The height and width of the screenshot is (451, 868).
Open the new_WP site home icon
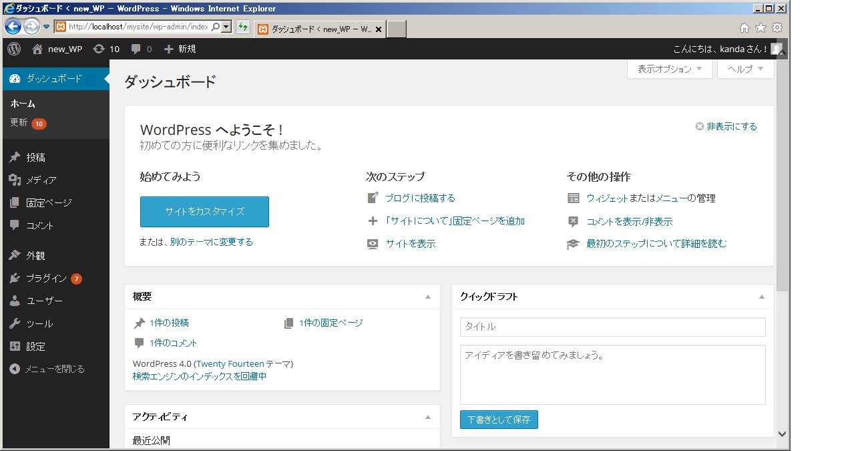tap(37, 49)
